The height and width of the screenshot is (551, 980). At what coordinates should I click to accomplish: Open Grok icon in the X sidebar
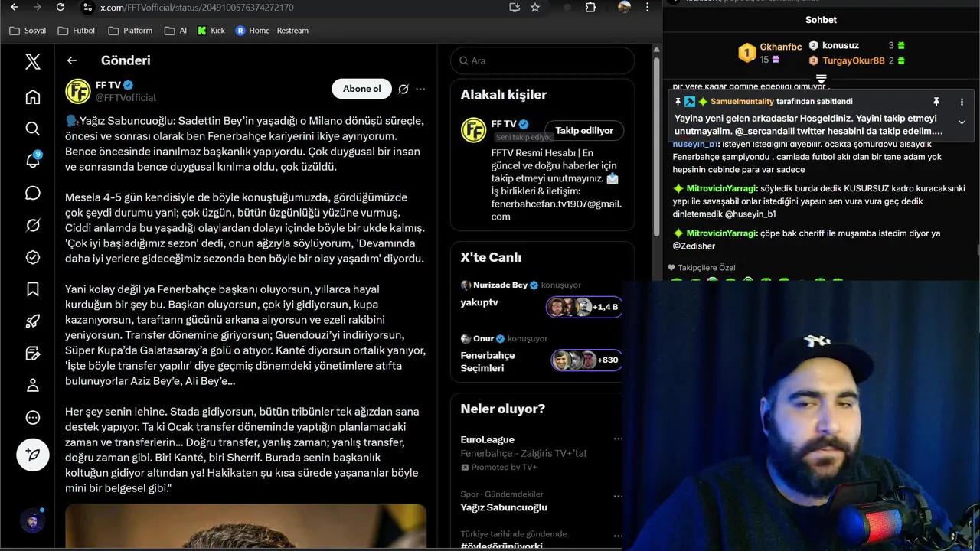[x=32, y=225]
